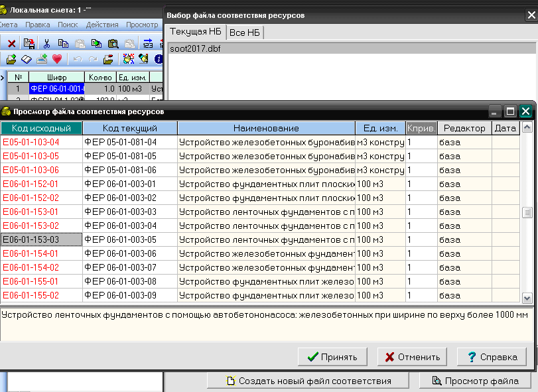Open the Просмотр menu

tap(142, 25)
